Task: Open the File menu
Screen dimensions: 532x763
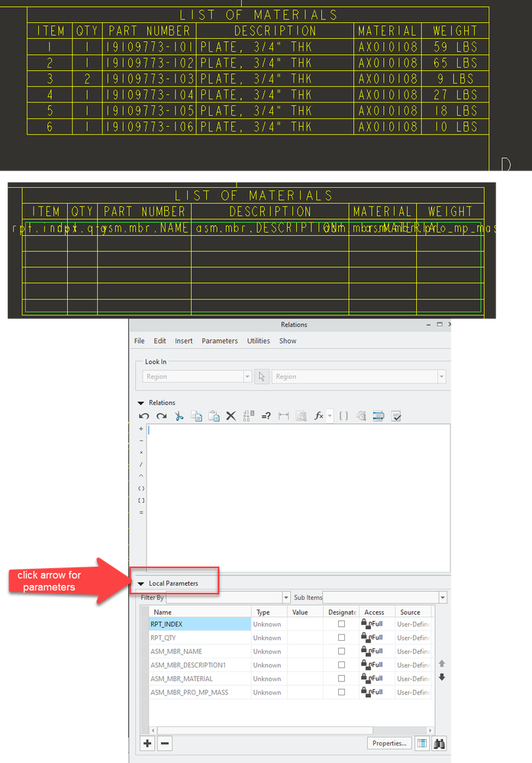Action: tap(139, 341)
